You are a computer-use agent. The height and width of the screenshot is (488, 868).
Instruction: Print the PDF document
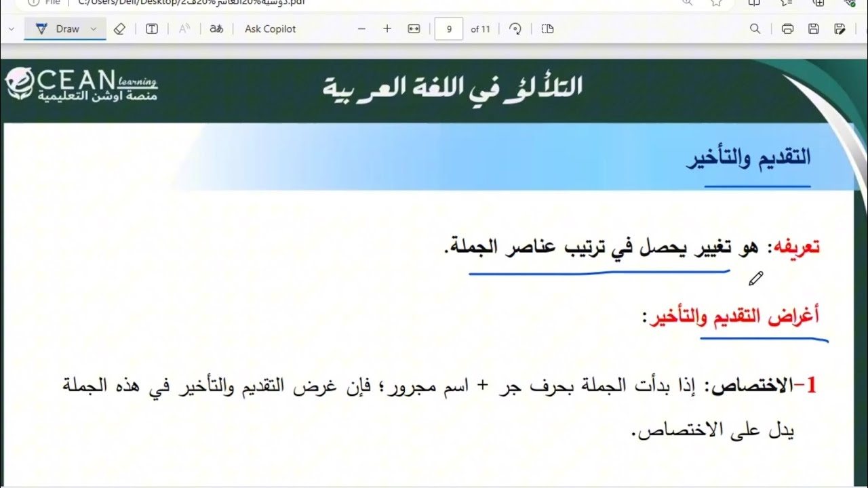[x=787, y=28]
